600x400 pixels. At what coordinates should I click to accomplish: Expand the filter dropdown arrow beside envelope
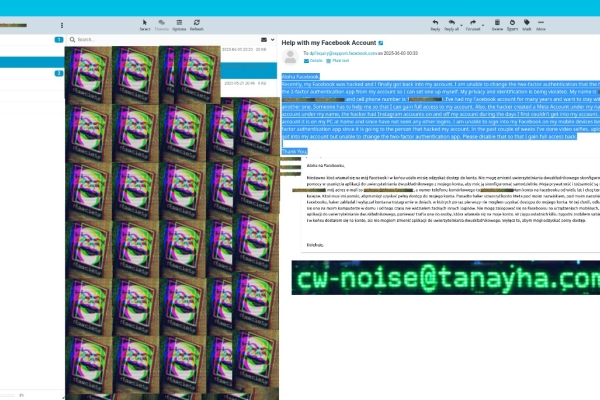[x=271, y=40]
